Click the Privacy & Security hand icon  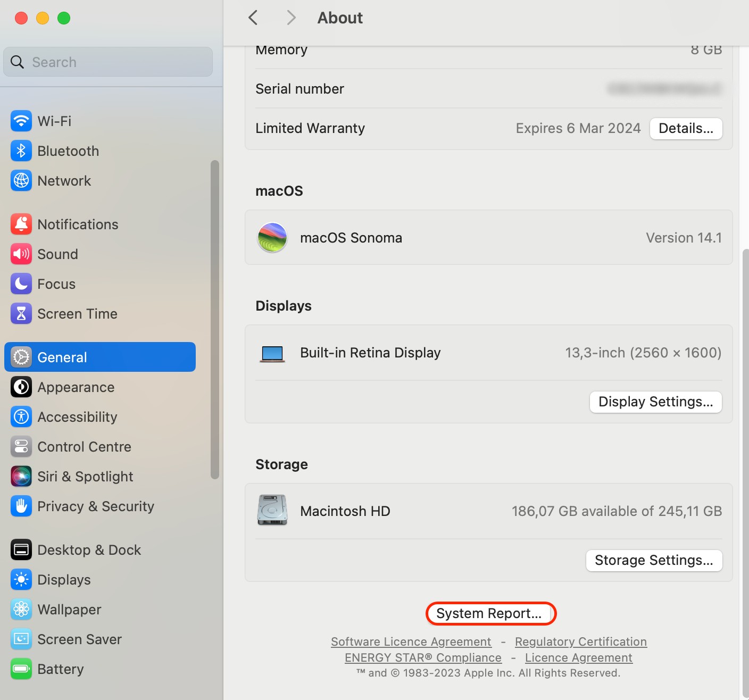click(x=21, y=506)
